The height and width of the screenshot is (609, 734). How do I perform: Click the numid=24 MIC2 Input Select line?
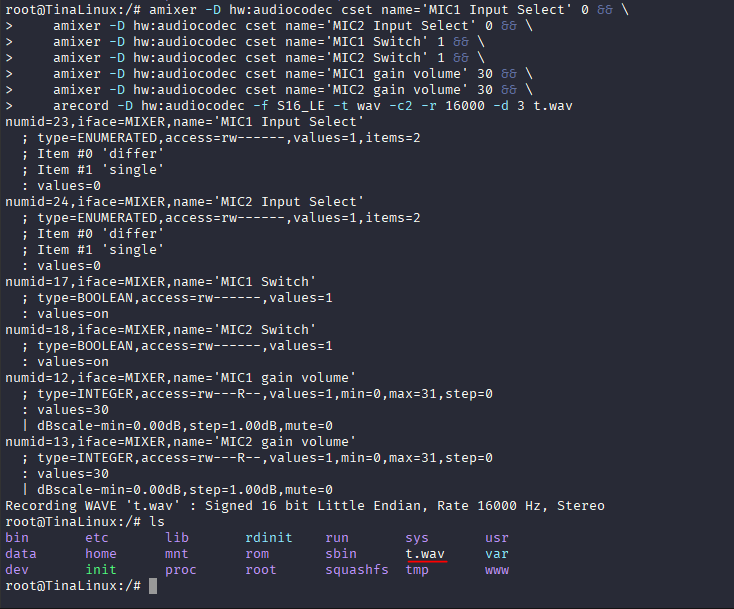185,202
